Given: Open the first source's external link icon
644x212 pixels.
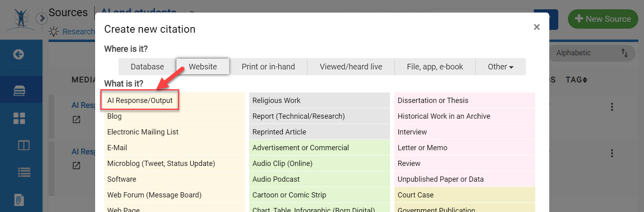Looking at the screenshot, I should coord(76,120).
